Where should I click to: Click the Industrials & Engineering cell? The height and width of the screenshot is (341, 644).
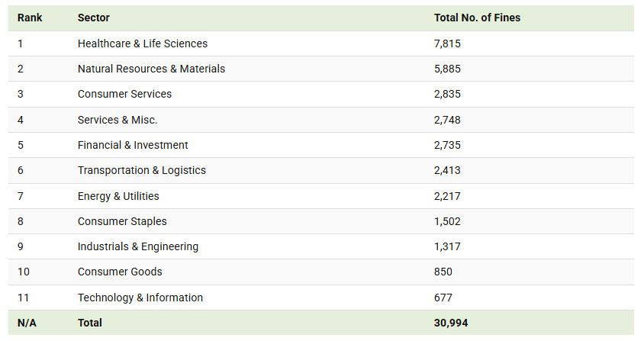click(138, 246)
